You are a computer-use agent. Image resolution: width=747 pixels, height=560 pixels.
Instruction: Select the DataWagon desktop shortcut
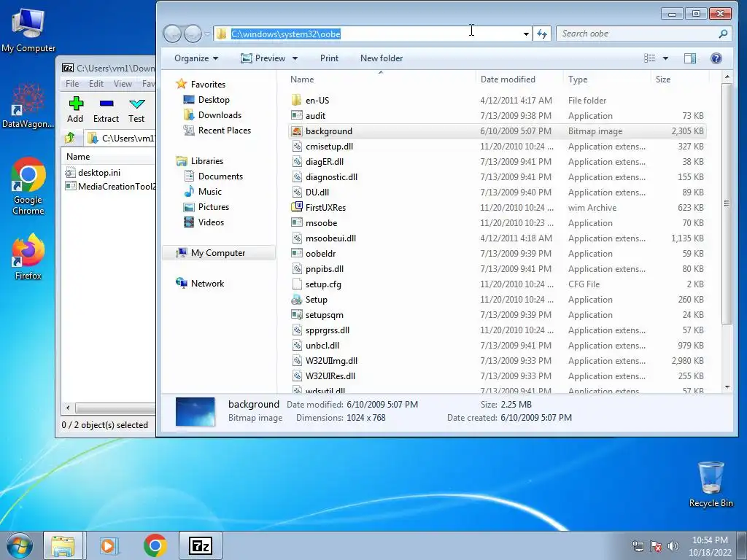(x=28, y=106)
